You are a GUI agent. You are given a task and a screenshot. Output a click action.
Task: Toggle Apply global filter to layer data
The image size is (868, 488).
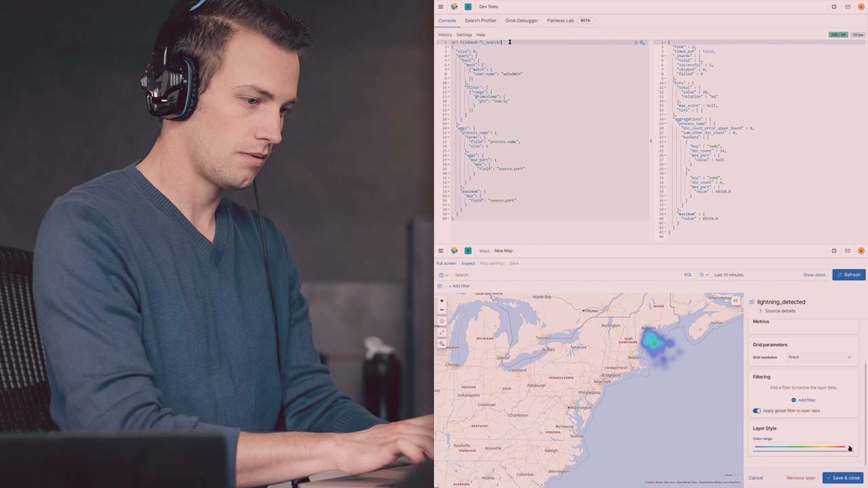coord(757,411)
